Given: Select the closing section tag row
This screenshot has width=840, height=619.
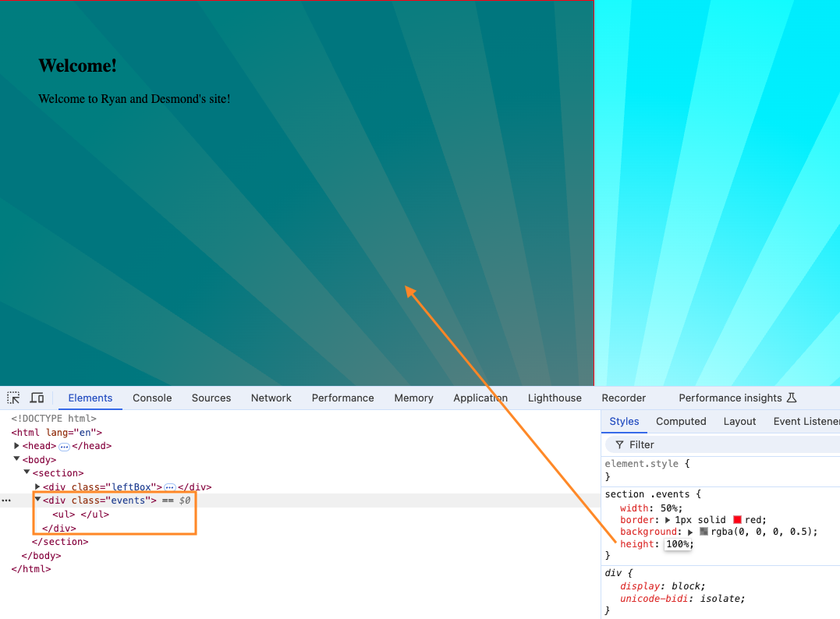Looking at the screenshot, I should [60, 541].
